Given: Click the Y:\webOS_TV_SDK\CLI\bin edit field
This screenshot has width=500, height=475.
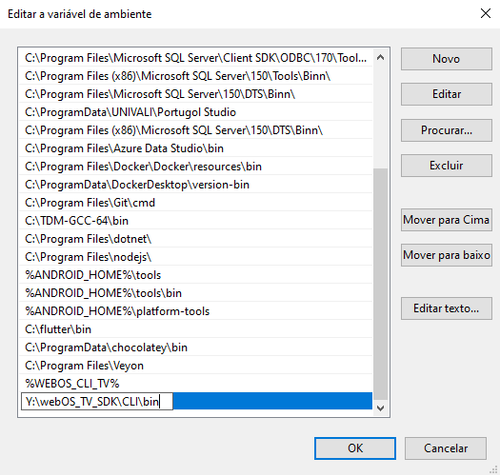Looking at the screenshot, I should [97, 401].
